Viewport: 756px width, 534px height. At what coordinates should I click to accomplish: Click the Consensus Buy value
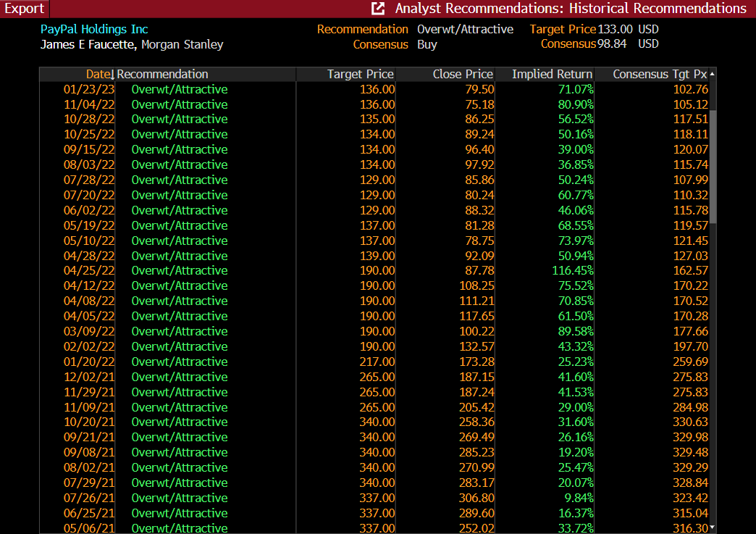[x=427, y=45]
